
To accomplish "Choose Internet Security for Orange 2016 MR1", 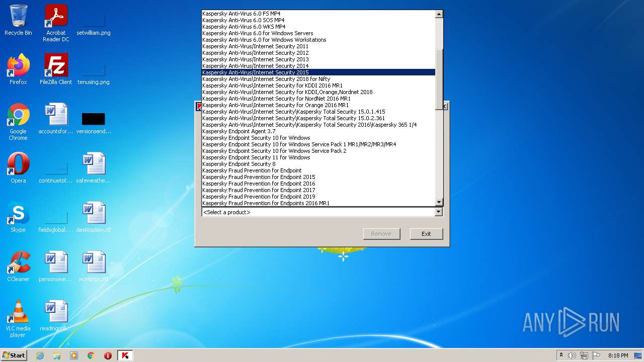I will coord(318,105).
